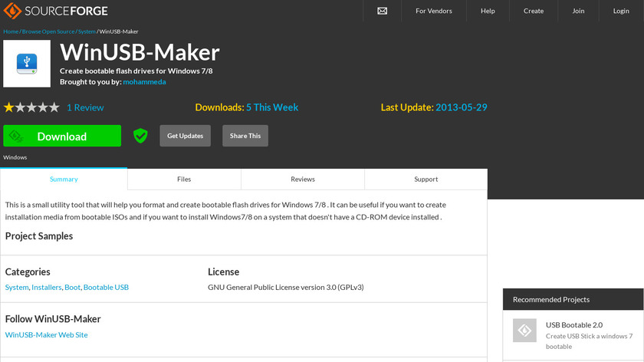Click the USB Bootable 2.0 project icon
The image size is (644, 362).
pyautogui.click(x=524, y=331)
